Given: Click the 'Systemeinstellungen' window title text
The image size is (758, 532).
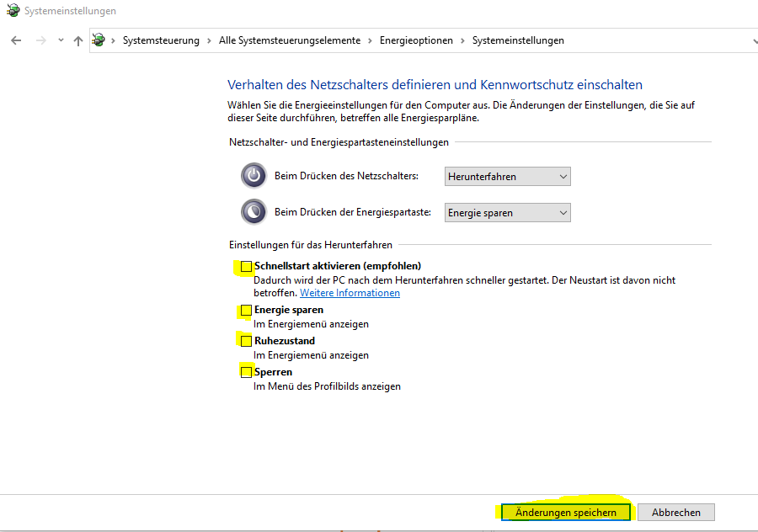Looking at the screenshot, I should point(70,11).
